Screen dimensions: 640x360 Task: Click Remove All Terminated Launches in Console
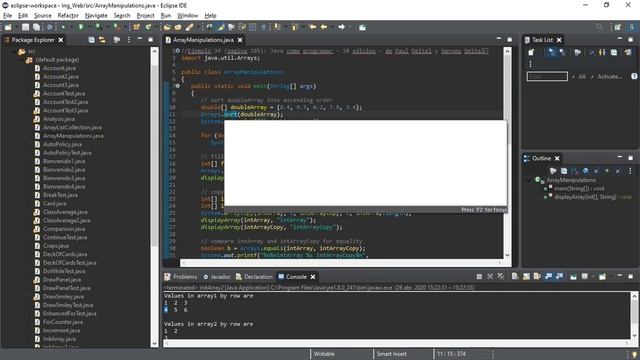coord(500,276)
